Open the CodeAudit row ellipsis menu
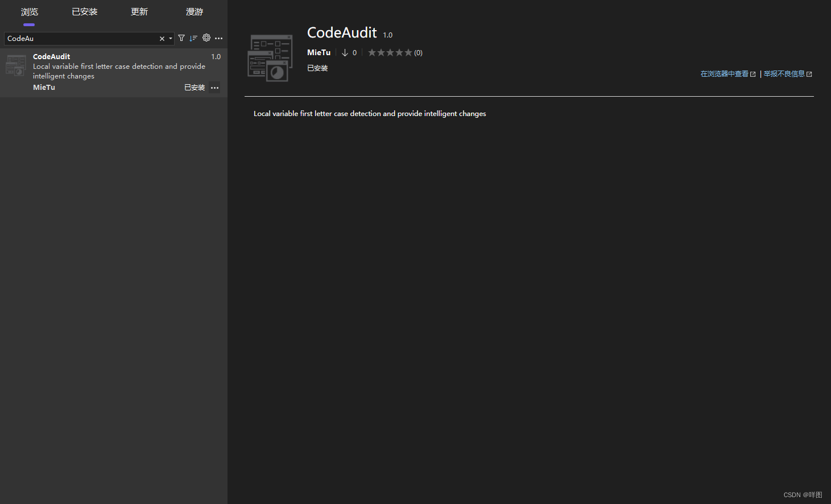 [214, 88]
